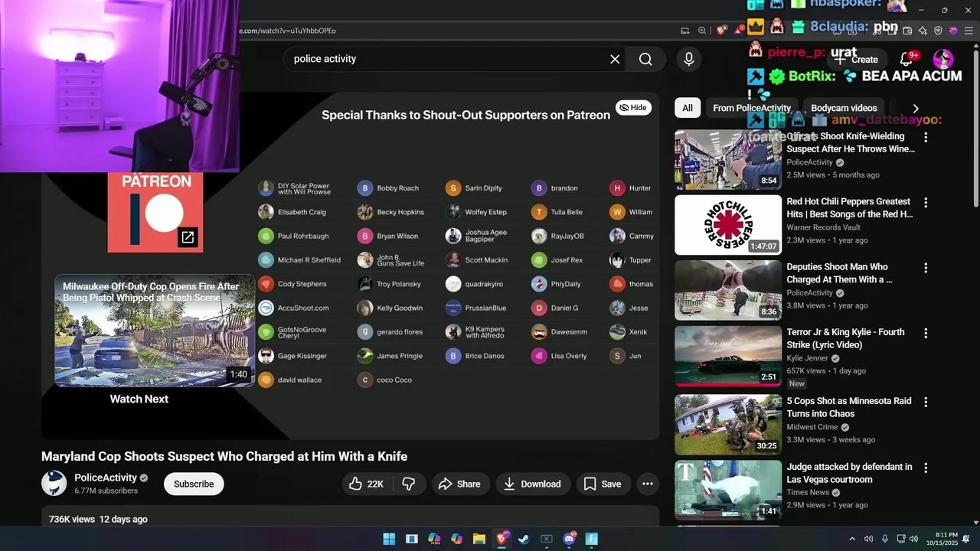
Task: Open Terror Jr & King Kylie lyric video thumbnail
Action: [728, 357]
